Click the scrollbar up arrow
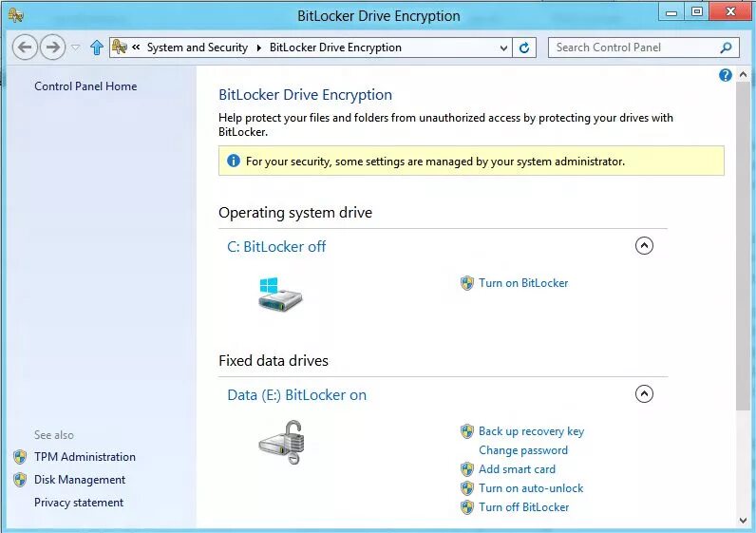756x533 pixels. click(x=743, y=75)
